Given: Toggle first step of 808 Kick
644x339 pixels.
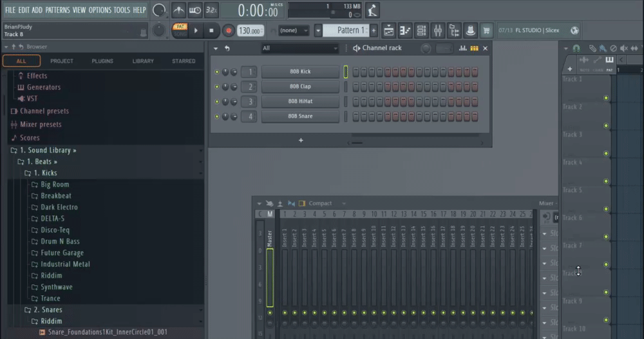Looking at the screenshot, I should click(355, 72).
